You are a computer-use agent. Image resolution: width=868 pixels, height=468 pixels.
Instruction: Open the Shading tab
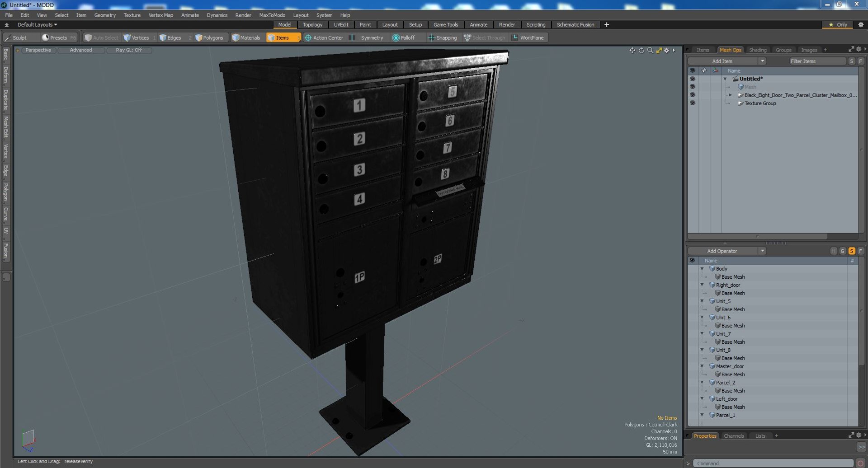point(758,50)
